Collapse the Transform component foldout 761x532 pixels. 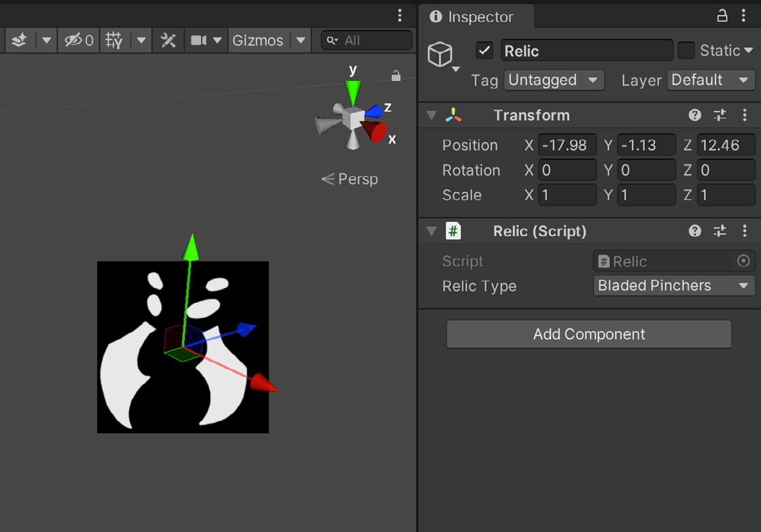[431, 115]
